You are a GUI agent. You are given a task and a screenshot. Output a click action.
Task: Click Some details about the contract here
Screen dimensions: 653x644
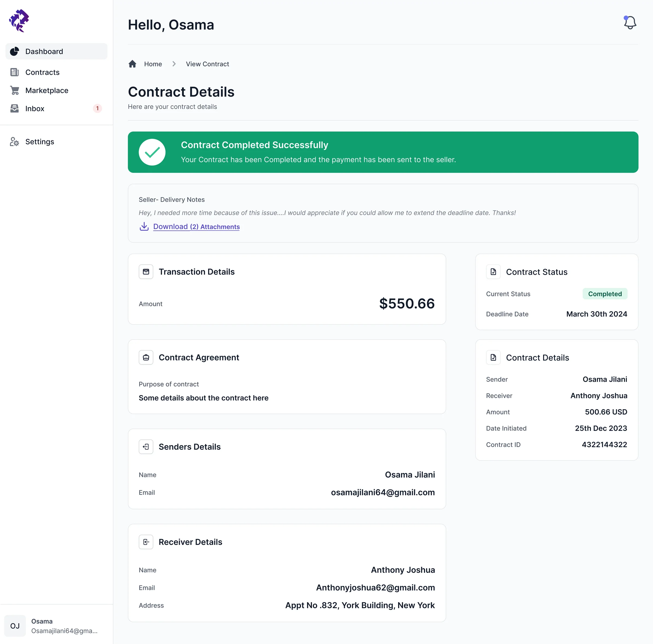(x=204, y=398)
